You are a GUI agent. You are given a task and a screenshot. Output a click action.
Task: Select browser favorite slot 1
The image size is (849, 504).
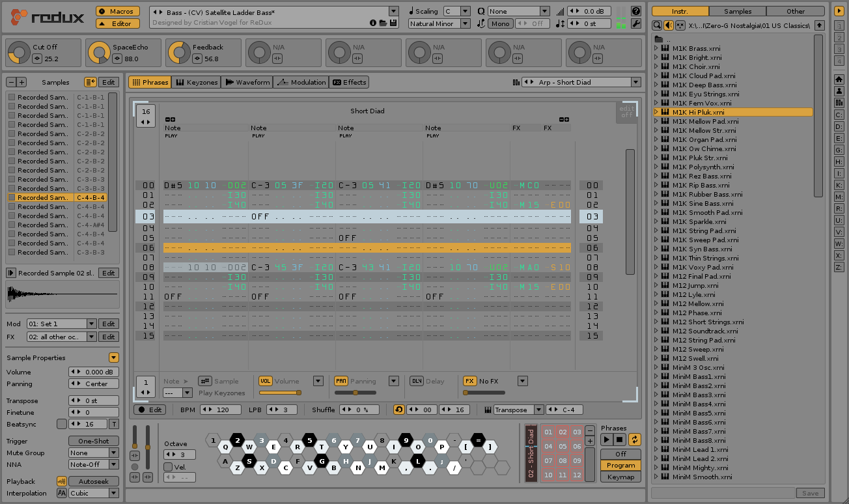(x=839, y=27)
